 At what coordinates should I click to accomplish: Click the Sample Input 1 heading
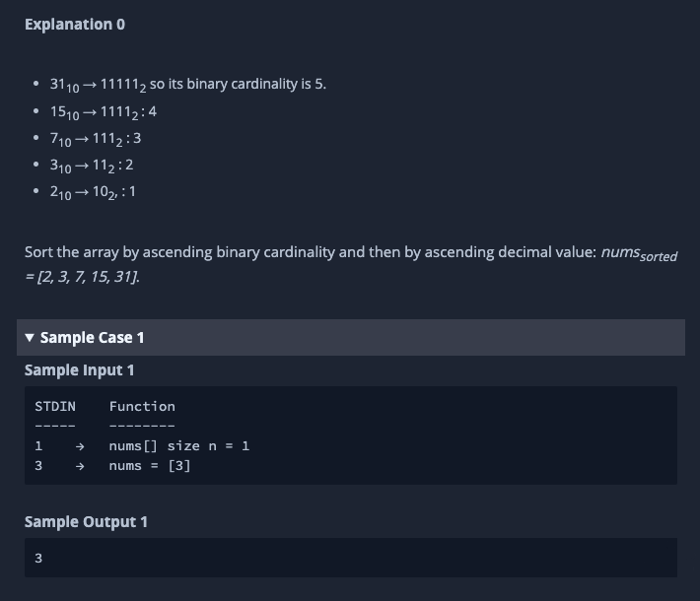80,370
